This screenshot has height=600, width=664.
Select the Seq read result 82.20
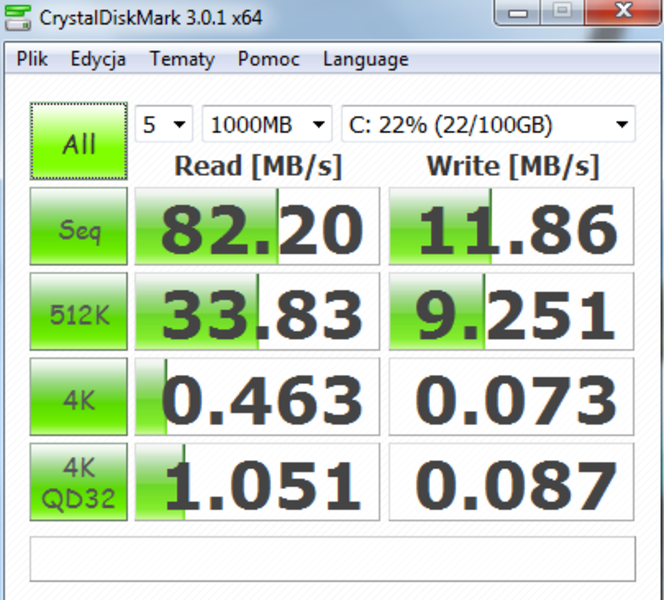click(x=257, y=227)
